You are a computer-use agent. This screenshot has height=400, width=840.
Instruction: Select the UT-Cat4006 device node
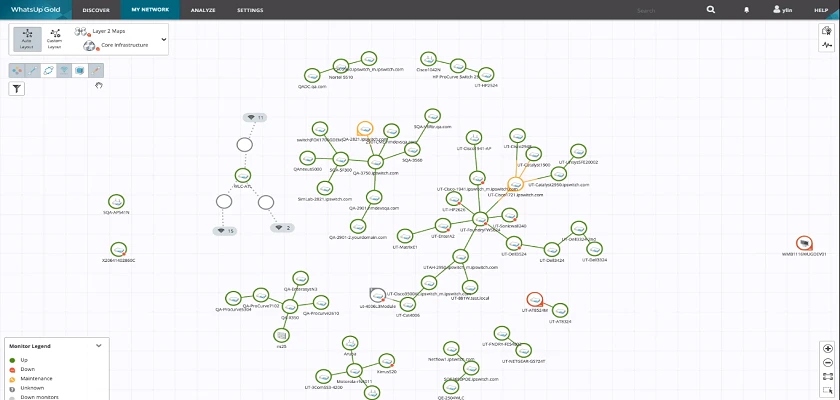pyautogui.click(x=408, y=305)
